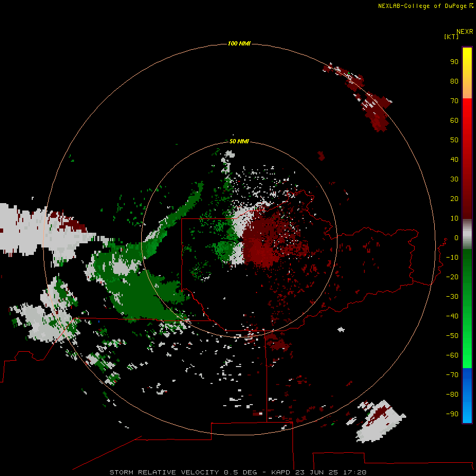This screenshot has width=476, height=476.
Task: Click the "STORM RELATIVE VELOCITY 0.5 DEG" caption
Action: 183,472
